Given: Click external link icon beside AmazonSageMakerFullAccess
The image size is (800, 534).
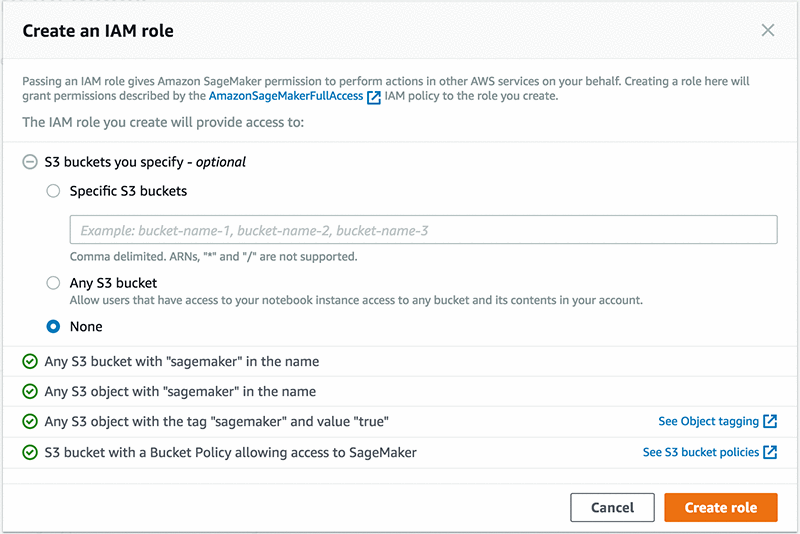Looking at the screenshot, I should (x=374, y=97).
